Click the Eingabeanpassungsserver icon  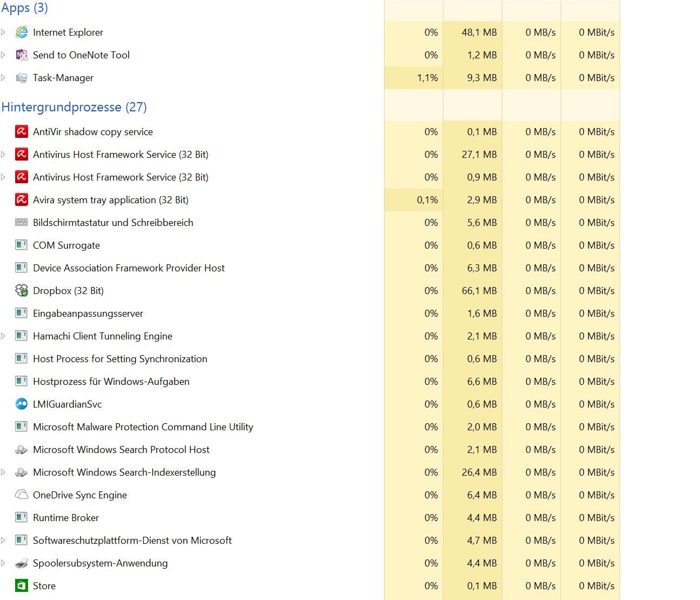[22, 314]
